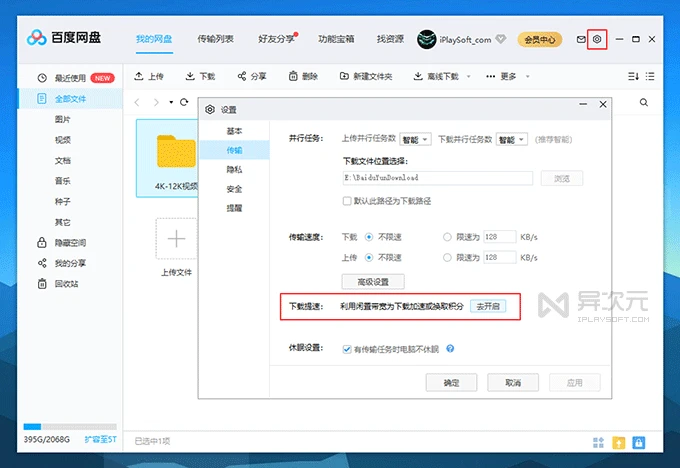Click the upload 上传 toolbar button

(x=149, y=76)
